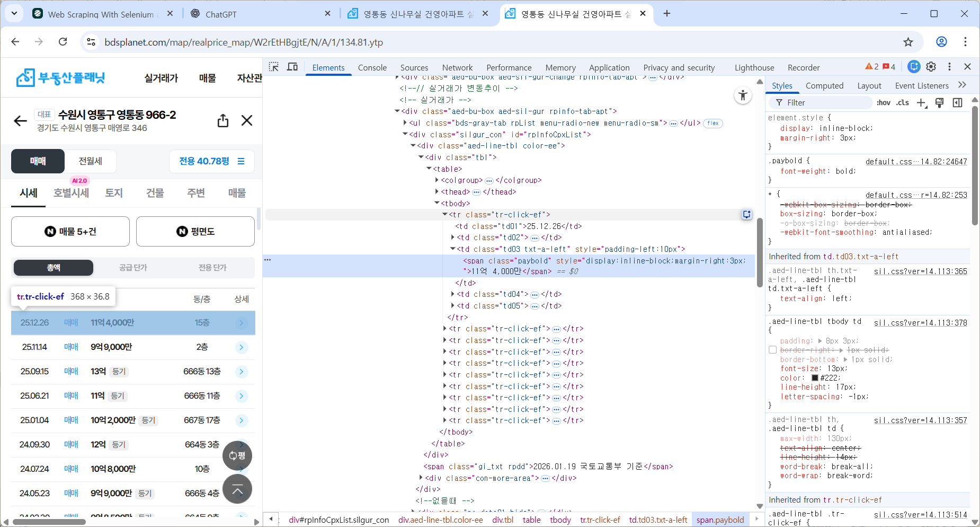
Task: Open the Computed styles tab
Action: [824, 85]
